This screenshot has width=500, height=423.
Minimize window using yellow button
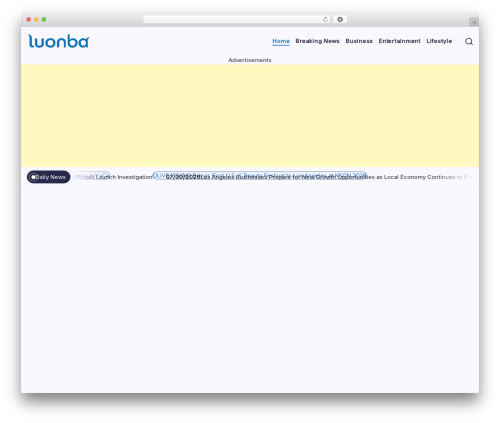(36, 20)
